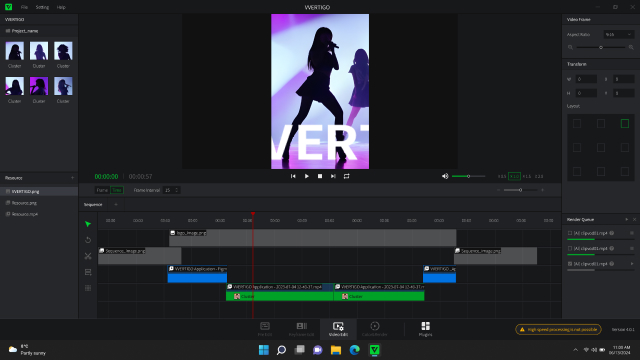Click the align tracks icon below scissors
The image size is (640, 360).
(x=88, y=272)
